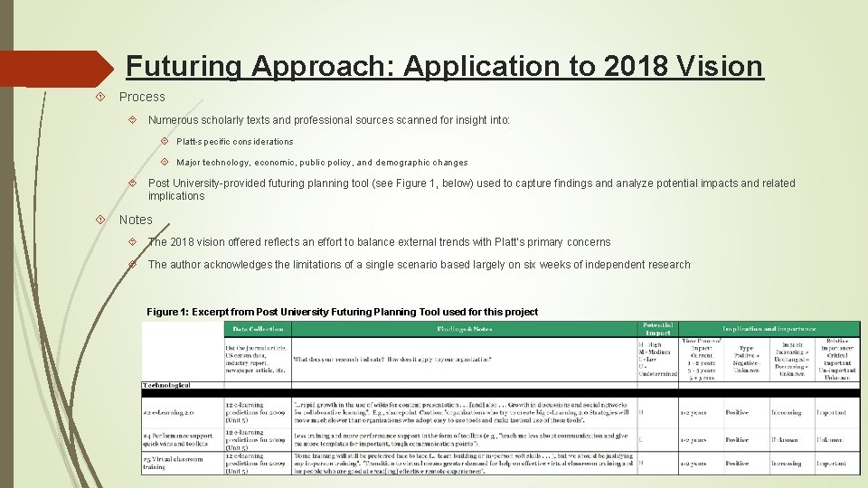Screen dimensions: 868x488
Task: Click the "Major technology, economic, public policy" sub-bullet
Action: [322, 163]
